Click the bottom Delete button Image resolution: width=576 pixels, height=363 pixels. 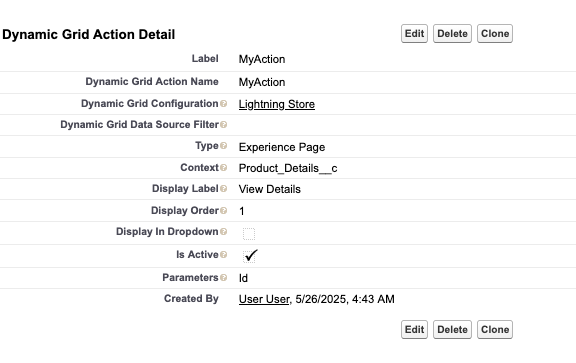point(452,330)
